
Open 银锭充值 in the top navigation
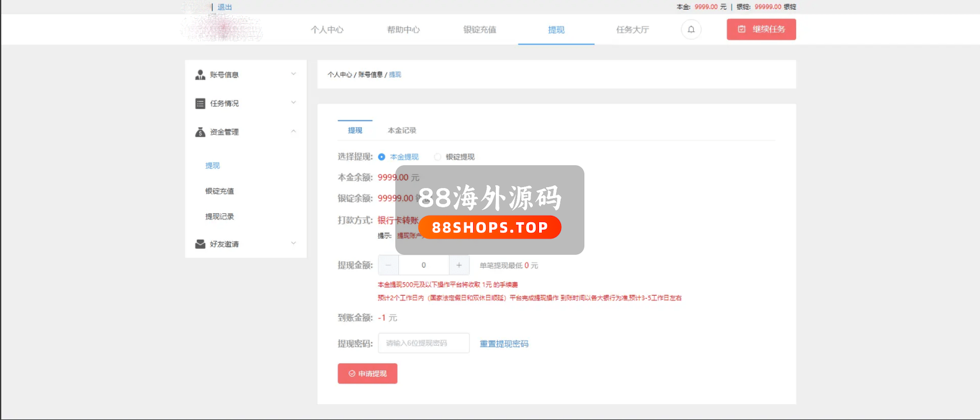(x=479, y=30)
